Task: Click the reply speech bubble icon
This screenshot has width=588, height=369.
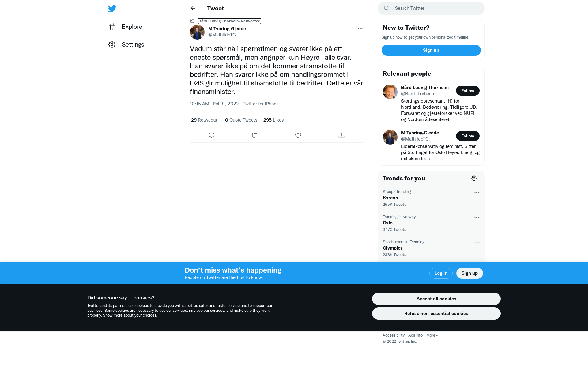Action: (x=211, y=135)
